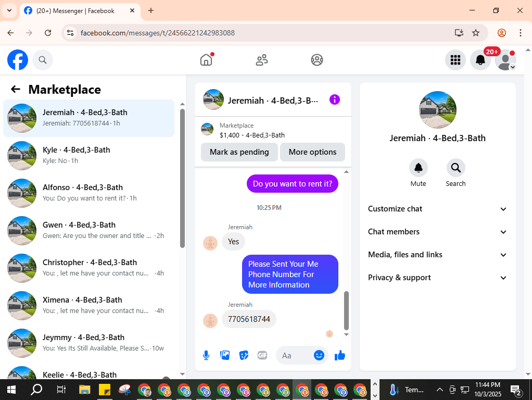Select Jeremiah's 4-Bed,3-Bath conversation
Viewport: 532px width, 400px height.
pos(89,118)
